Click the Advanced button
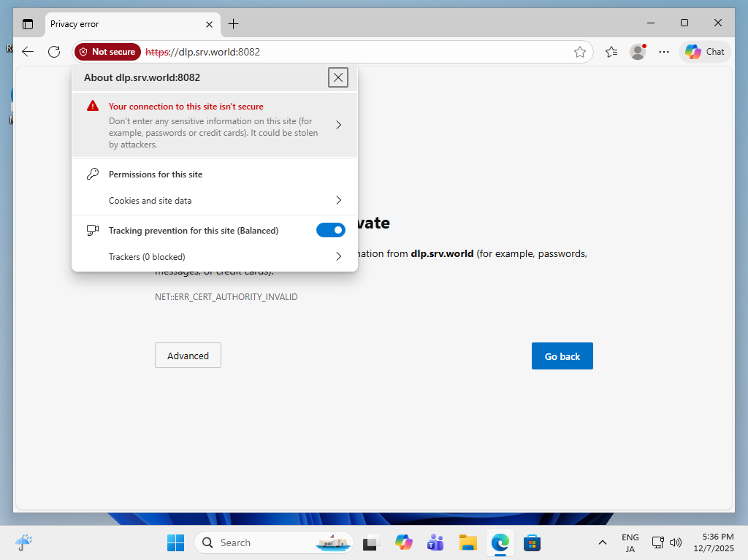Viewport: 748px width, 560px height. tap(188, 356)
